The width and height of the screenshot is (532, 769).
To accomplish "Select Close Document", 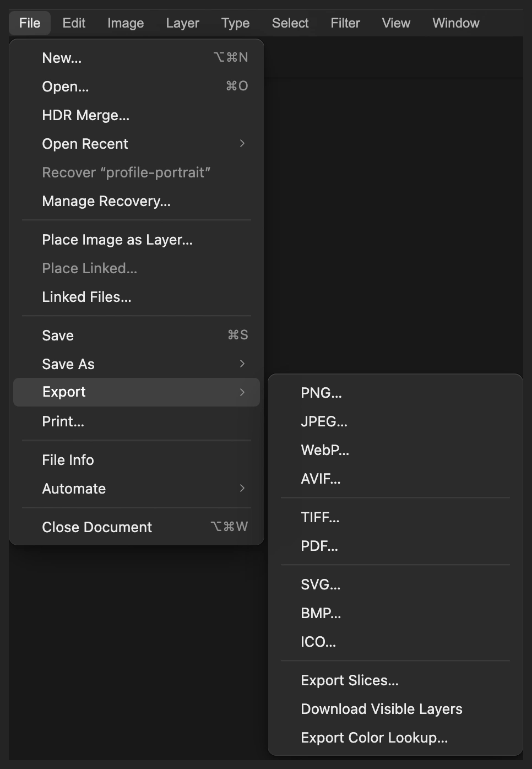I will 137,527.
